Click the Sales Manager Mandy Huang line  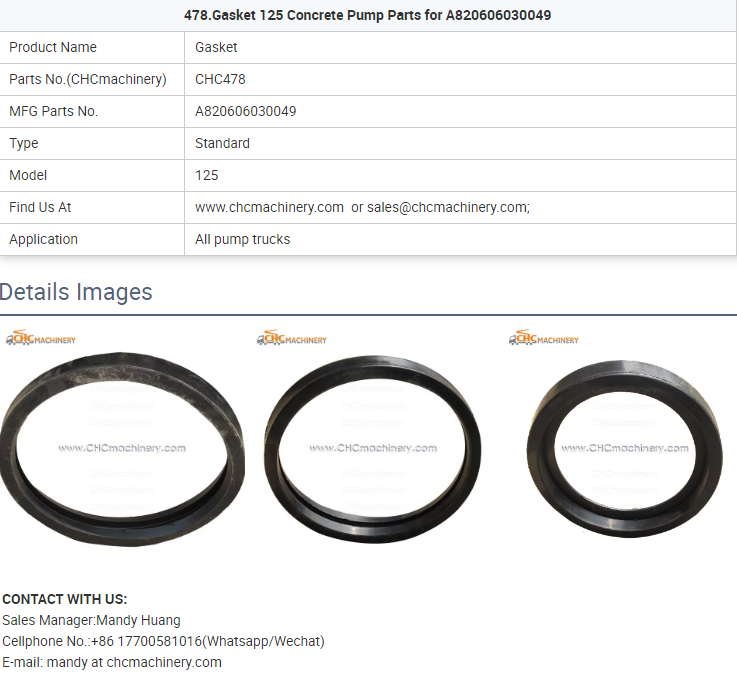click(91, 620)
